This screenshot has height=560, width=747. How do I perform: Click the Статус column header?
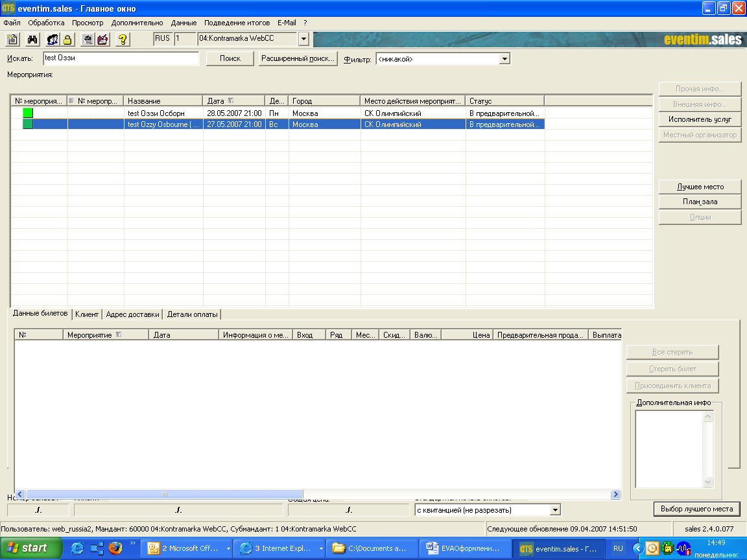(x=504, y=101)
